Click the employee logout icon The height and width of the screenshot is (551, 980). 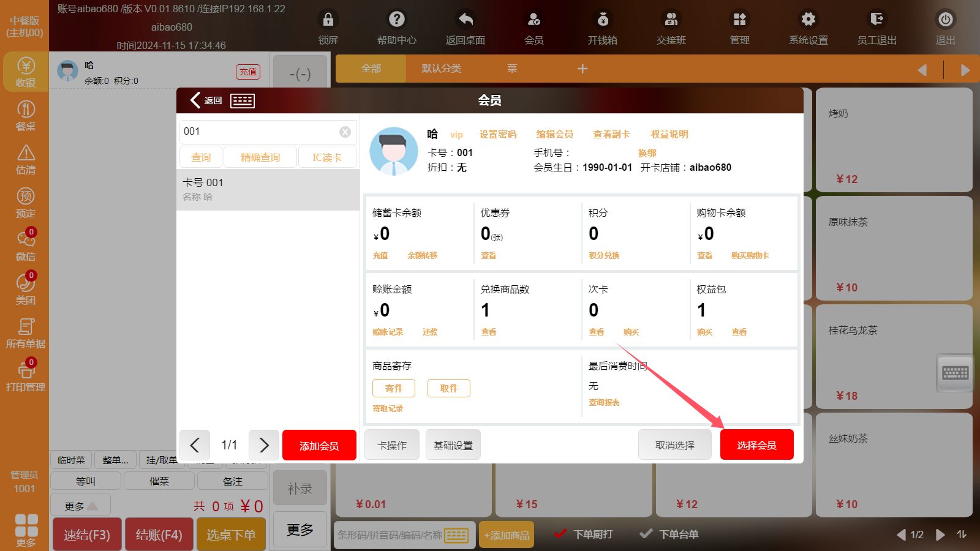(x=877, y=20)
